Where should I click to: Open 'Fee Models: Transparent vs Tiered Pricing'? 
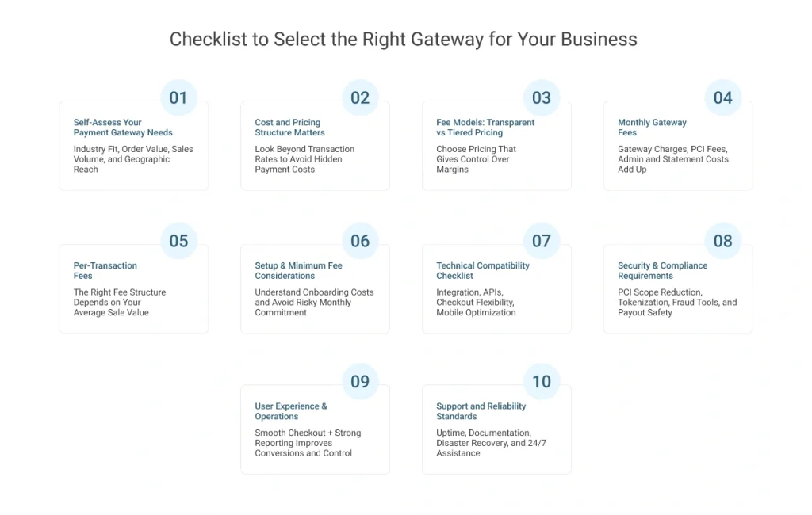485,128
